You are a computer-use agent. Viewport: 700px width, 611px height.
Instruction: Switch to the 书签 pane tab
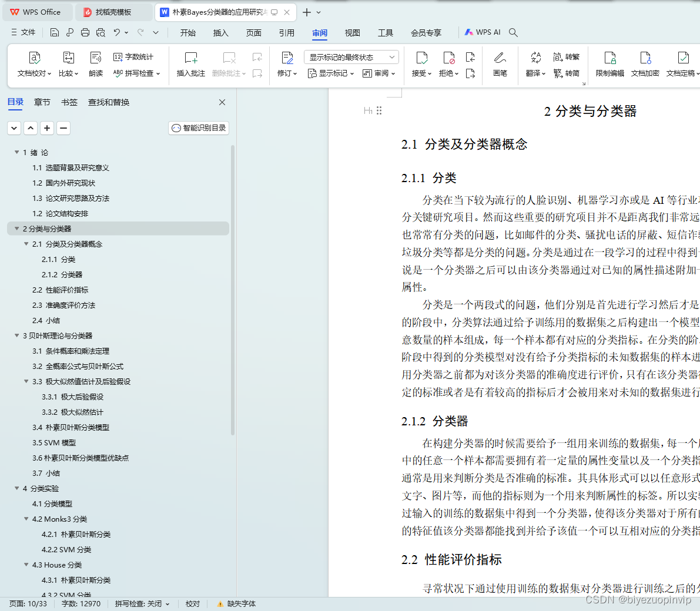point(69,102)
